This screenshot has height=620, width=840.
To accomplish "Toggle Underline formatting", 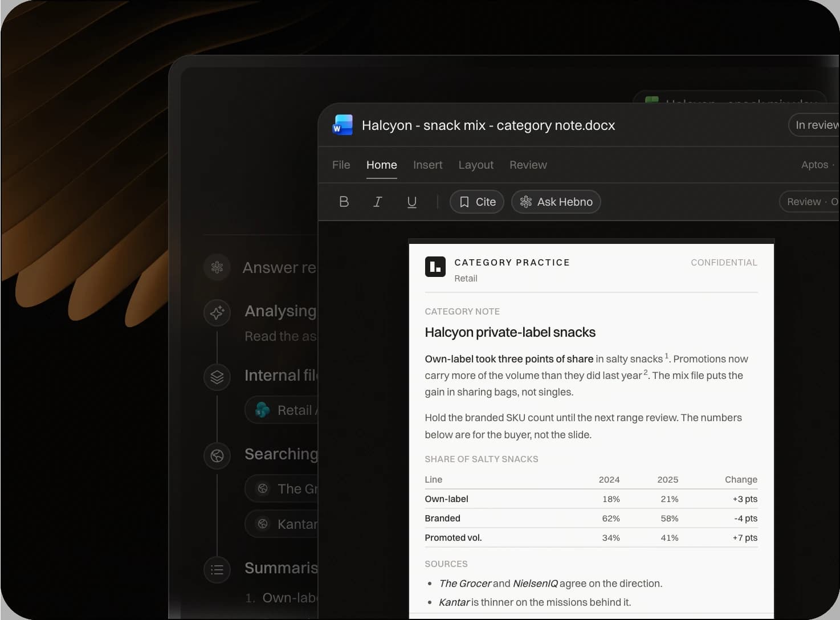I will (411, 202).
